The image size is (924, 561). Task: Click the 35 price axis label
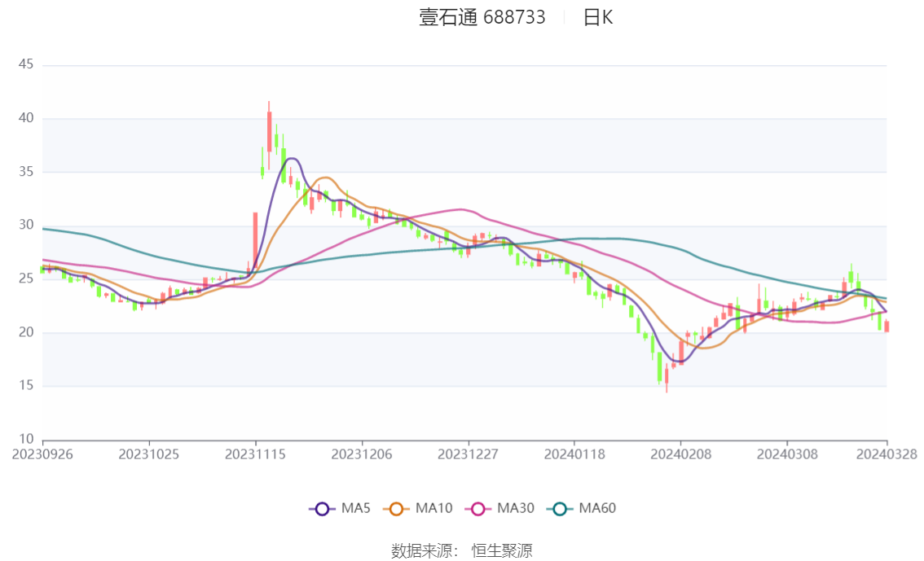coord(26,171)
